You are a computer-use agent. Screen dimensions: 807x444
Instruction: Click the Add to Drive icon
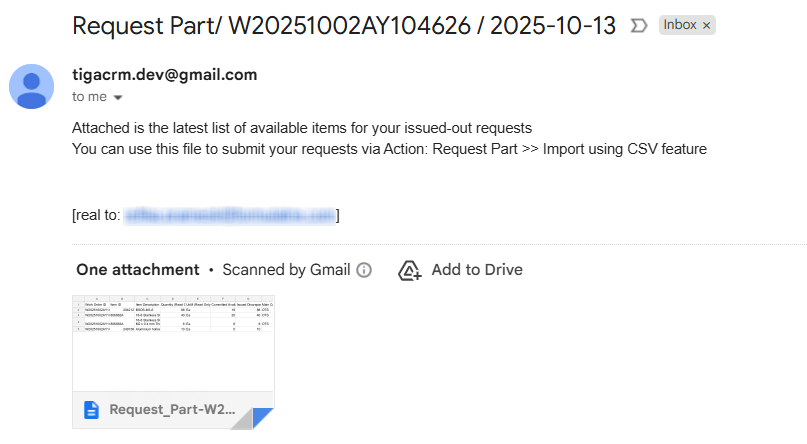point(409,270)
